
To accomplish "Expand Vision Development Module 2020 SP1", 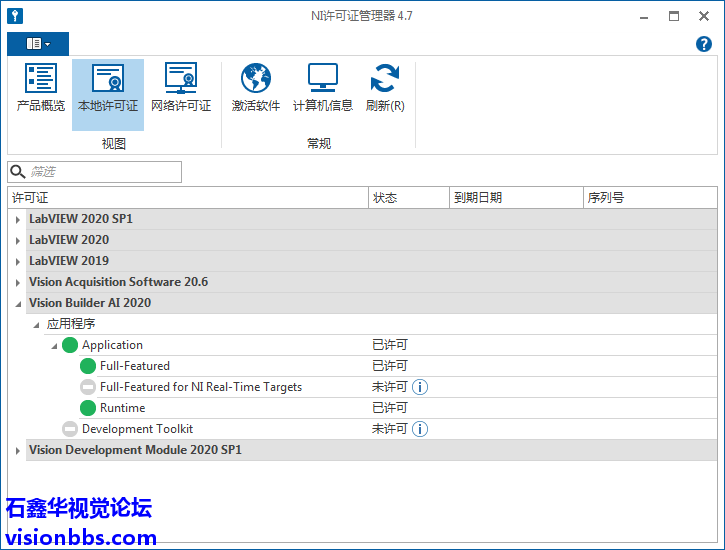I will (x=18, y=451).
